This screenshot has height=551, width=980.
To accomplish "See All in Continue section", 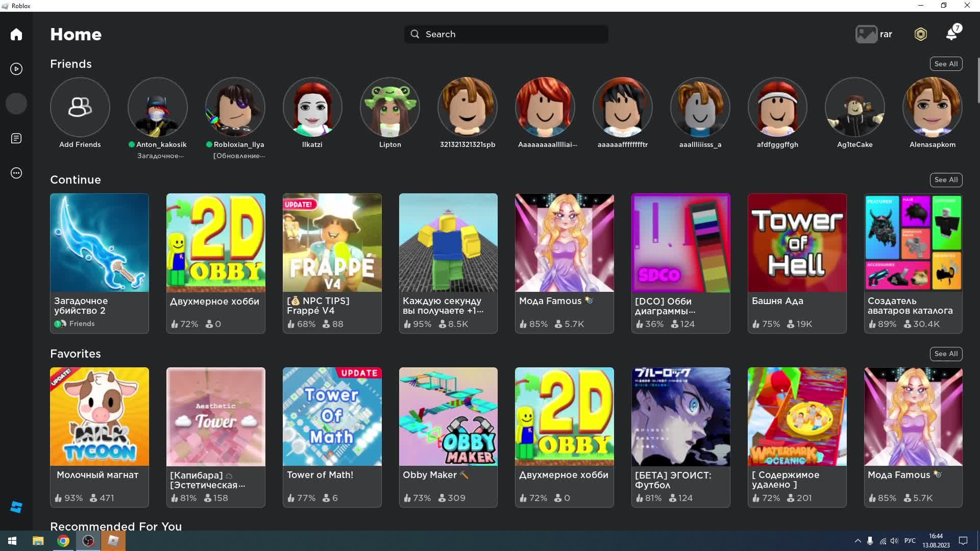I will (946, 180).
